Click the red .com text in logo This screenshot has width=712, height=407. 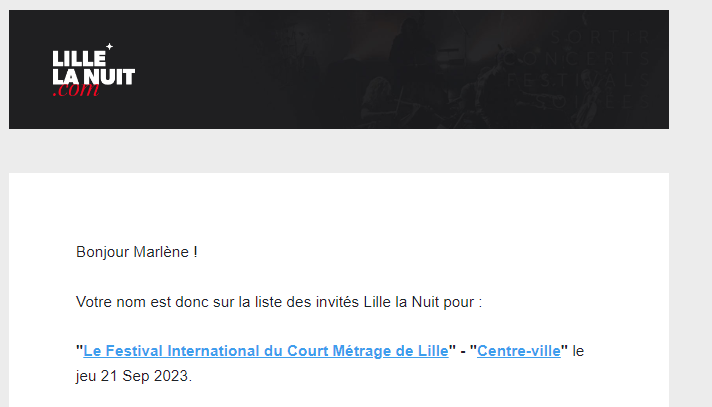76,89
